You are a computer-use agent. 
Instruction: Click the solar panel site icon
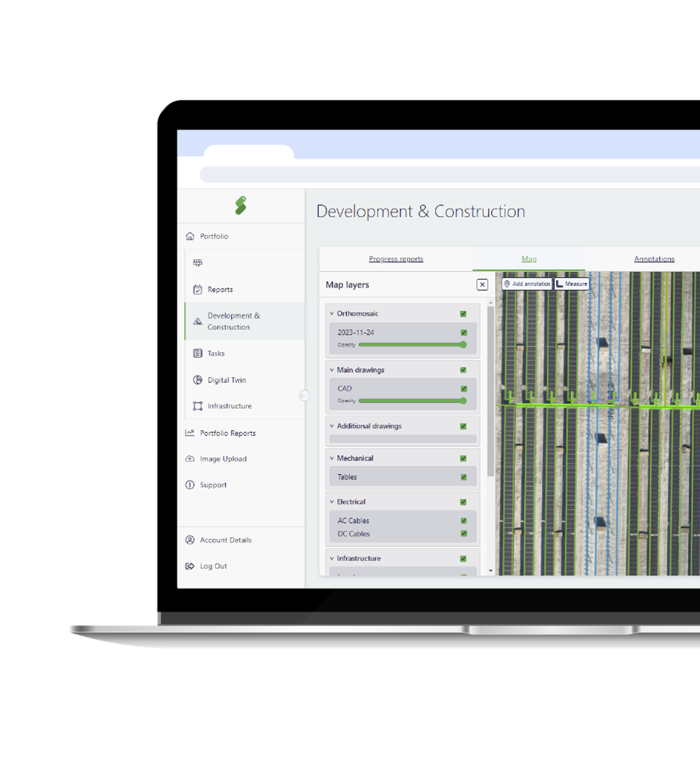(x=198, y=263)
